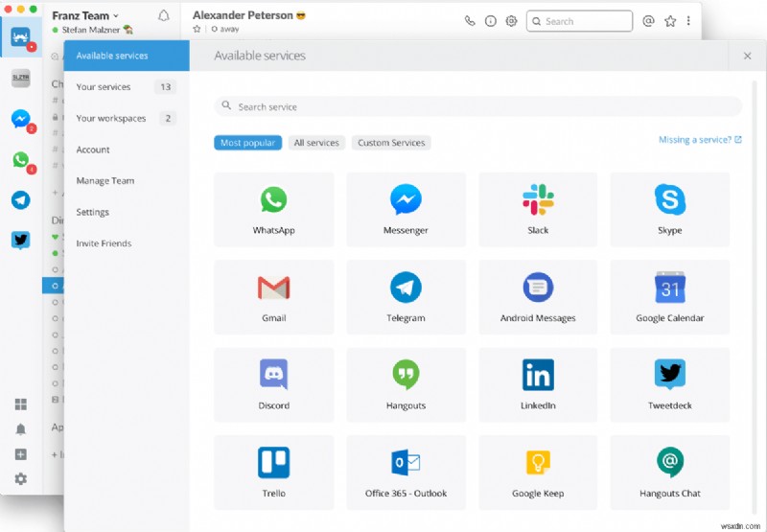
Task: Open conversation settings gear in header
Action: [511, 21]
